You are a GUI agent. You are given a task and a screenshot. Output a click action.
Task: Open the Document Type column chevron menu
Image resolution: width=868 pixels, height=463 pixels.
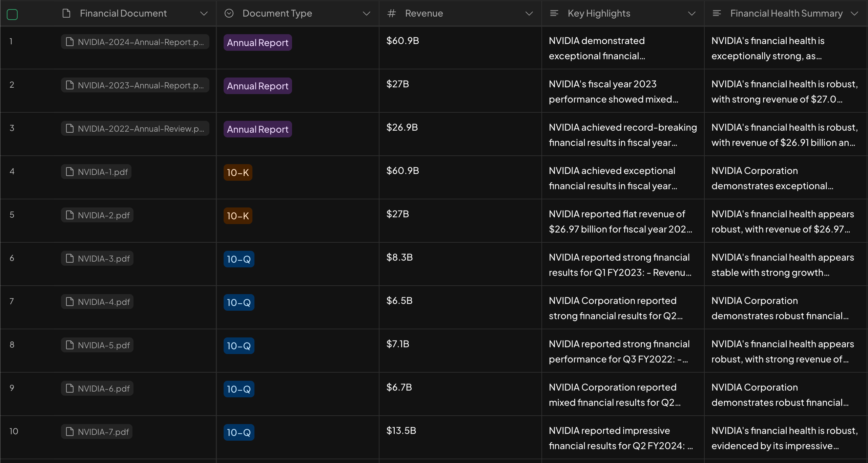coord(366,14)
